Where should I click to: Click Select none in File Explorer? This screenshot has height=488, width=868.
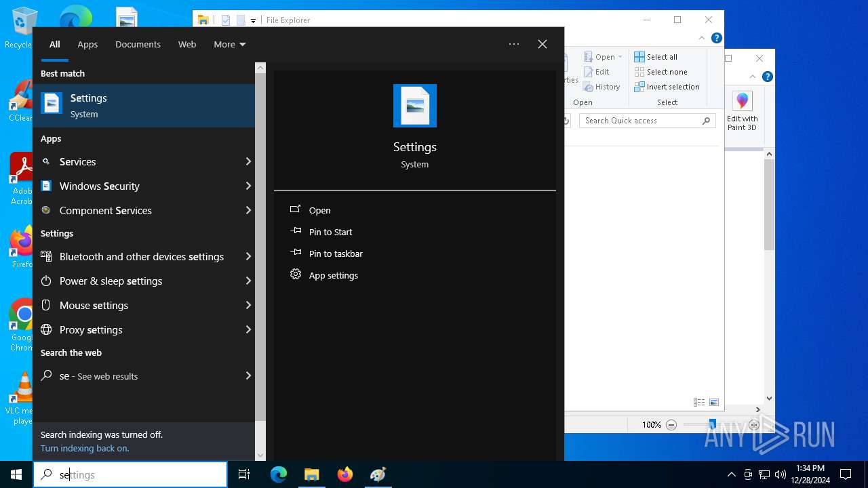[660, 72]
